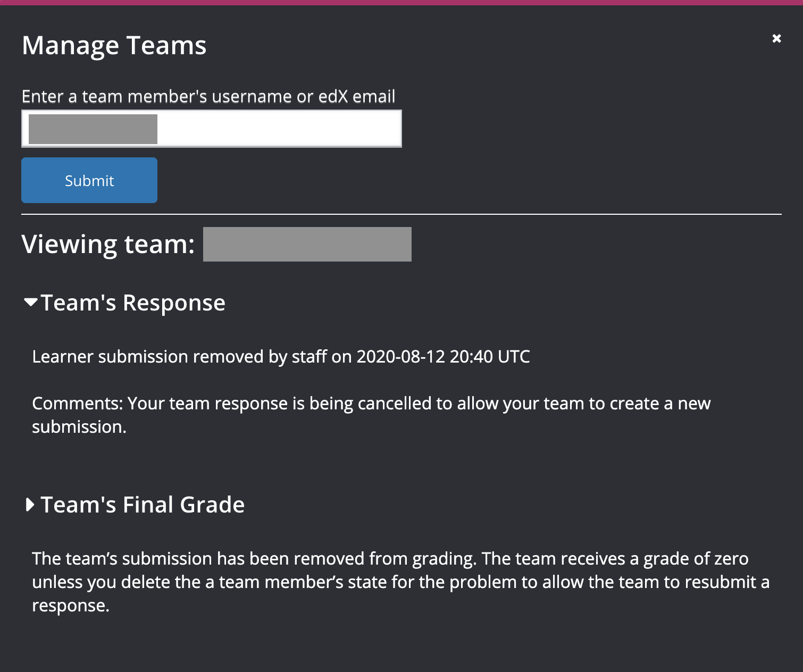Expand the Team's Final Grade right arrow
The image size is (803, 672).
pyautogui.click(x=30, y=505)
